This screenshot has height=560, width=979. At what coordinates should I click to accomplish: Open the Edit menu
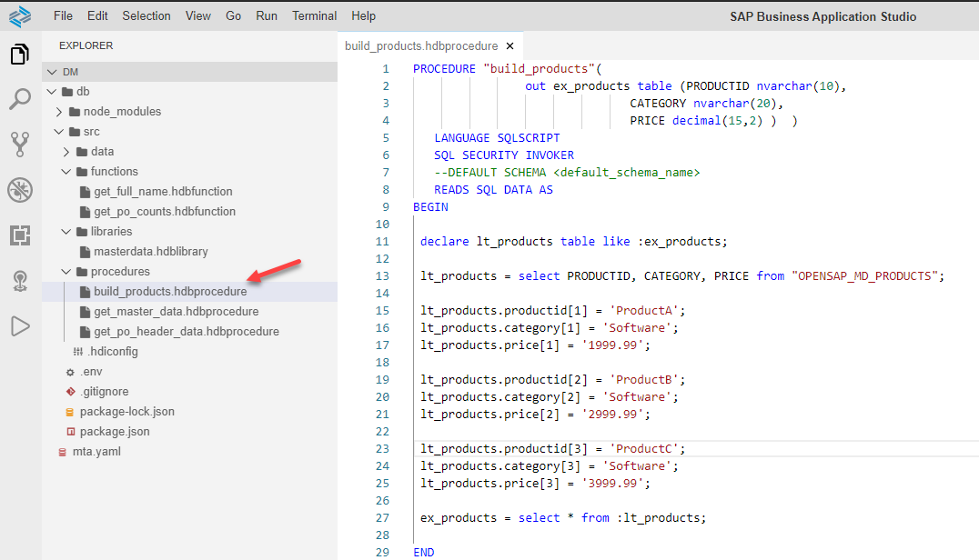(97, 16)
